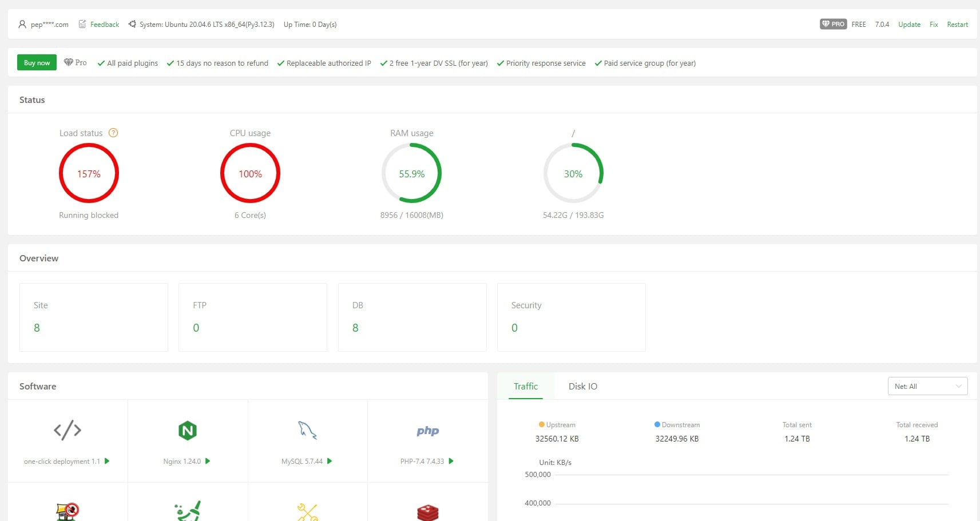
Task: Open the PHP-7.4 software icon
Action: [x=427, y=431]
